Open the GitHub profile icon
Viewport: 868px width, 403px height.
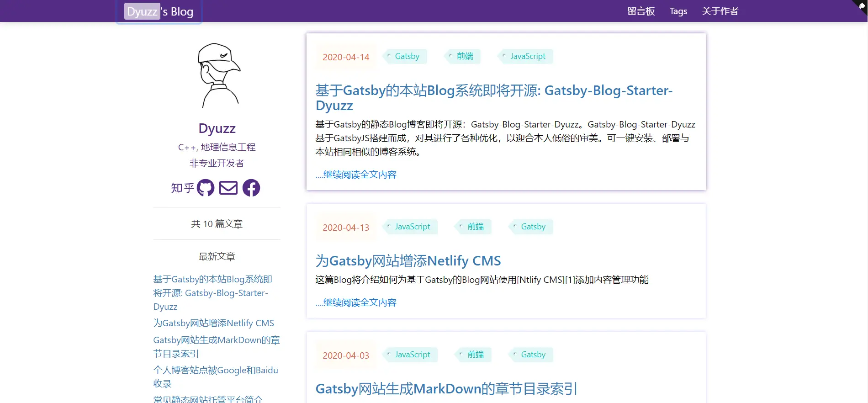point(206,188)
